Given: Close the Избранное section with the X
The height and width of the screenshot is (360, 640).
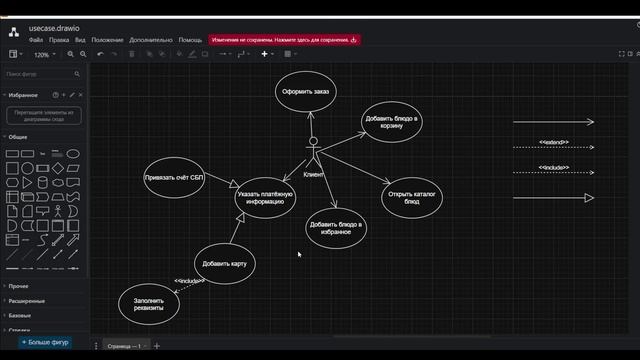Looking at the screenshot, I should [80, 95].
